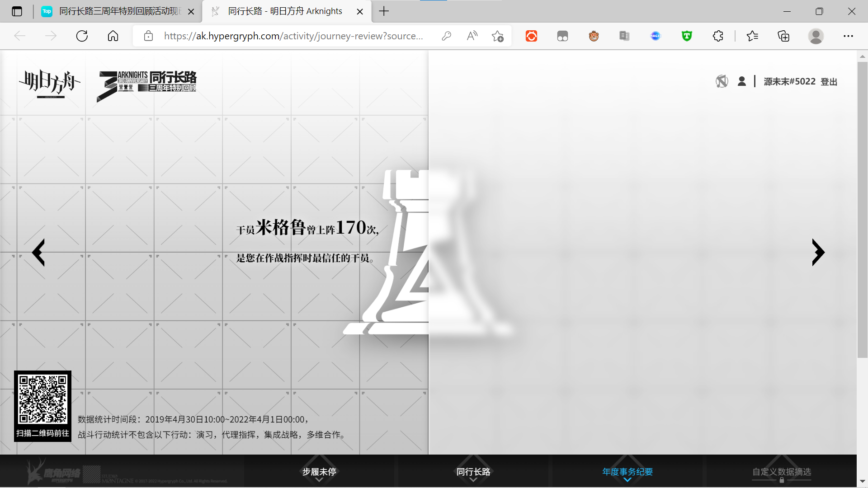
Task: Open the browser profile avatar
Action: point(816,36)
